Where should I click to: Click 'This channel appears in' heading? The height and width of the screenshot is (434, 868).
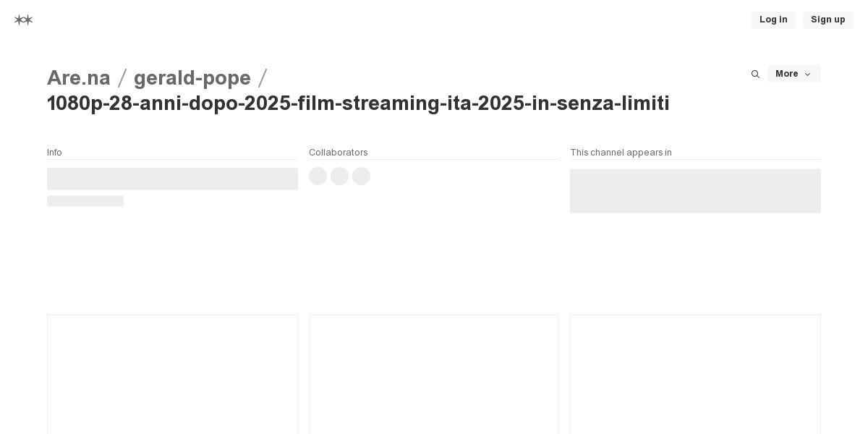(x=621, y=153)
